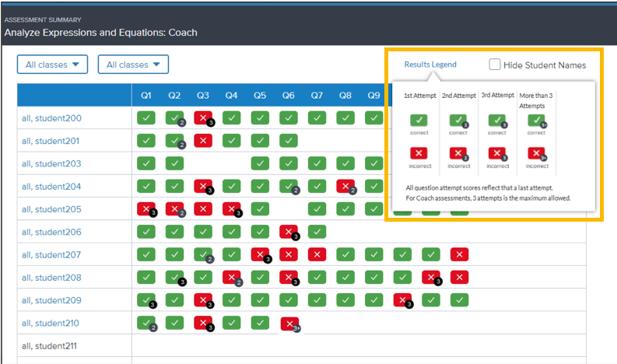Click student205's red Q1 result icon

(x=145, y=209)
